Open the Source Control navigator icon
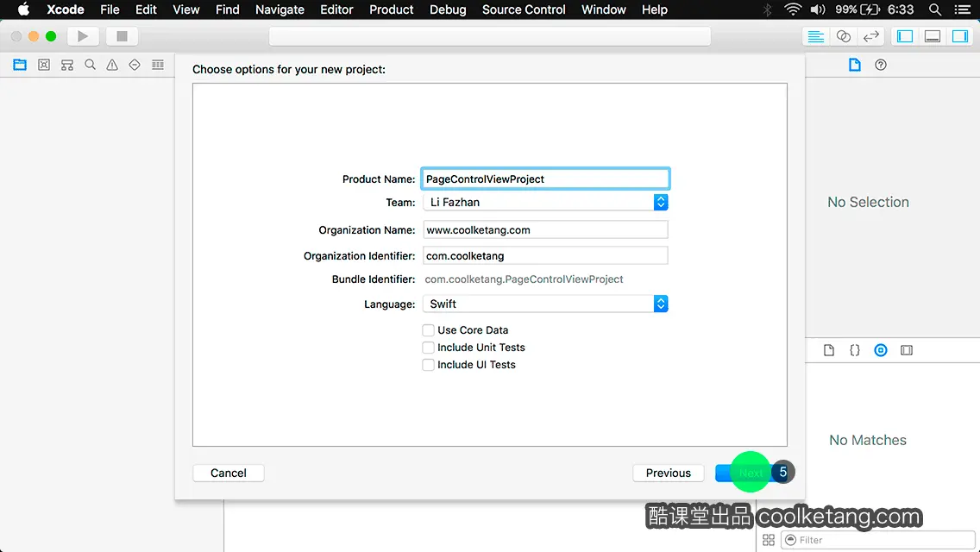980x552 pixels. (x=44, y=65)
